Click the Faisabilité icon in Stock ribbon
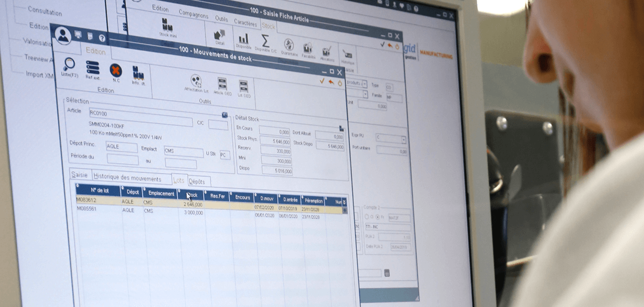This screenshot has height=307, width=644. [308, 49]
